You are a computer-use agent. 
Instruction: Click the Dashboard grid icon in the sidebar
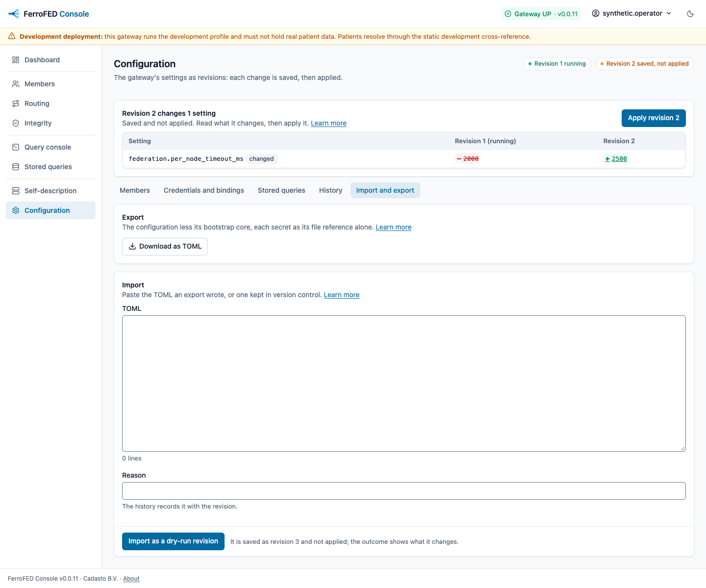(x=16, y=60)
